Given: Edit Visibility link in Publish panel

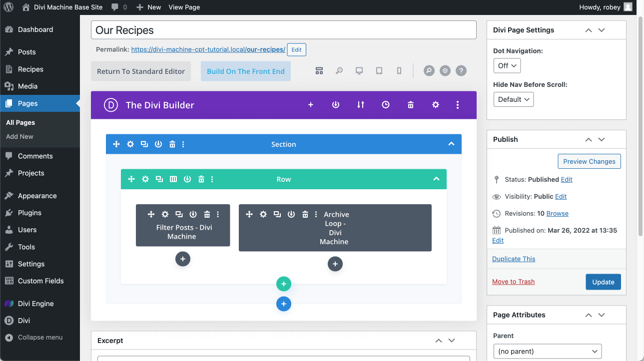Looking at the screenshot, I should click(x=561, y=196).
